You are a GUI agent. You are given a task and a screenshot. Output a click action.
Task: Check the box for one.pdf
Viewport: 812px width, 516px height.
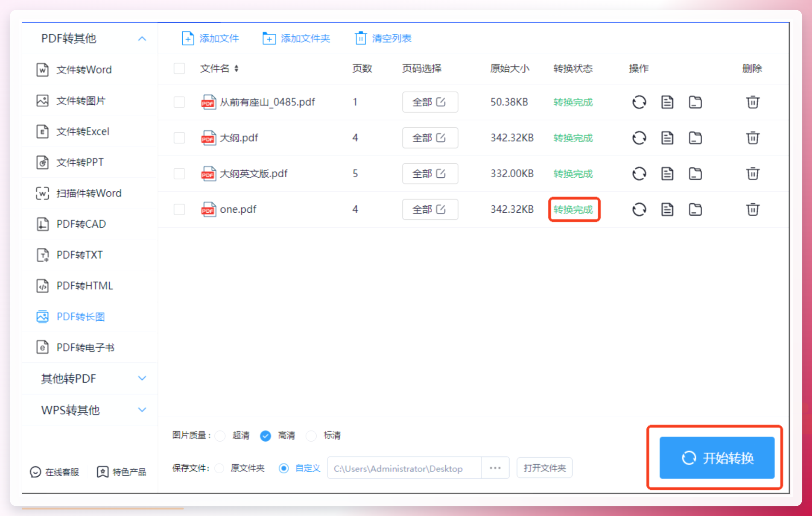point(179,209)
